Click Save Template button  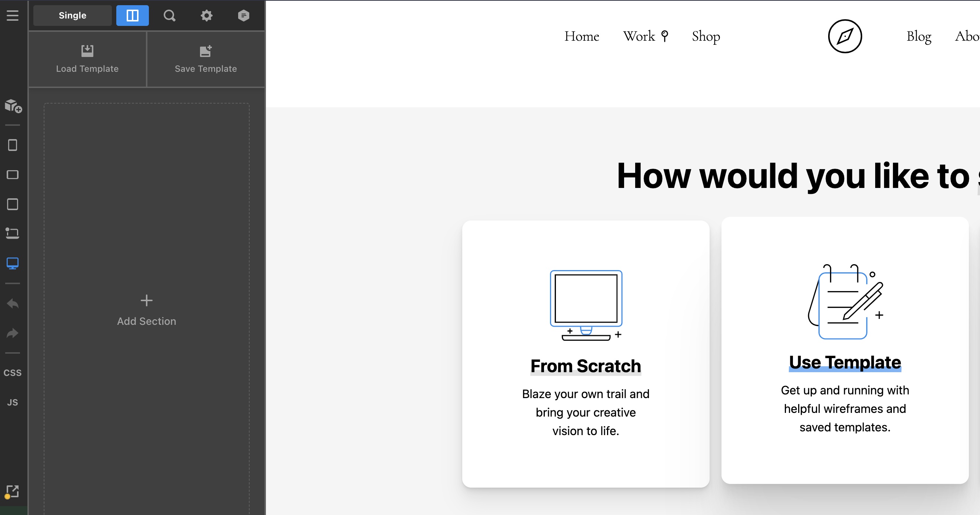[206, 59]
